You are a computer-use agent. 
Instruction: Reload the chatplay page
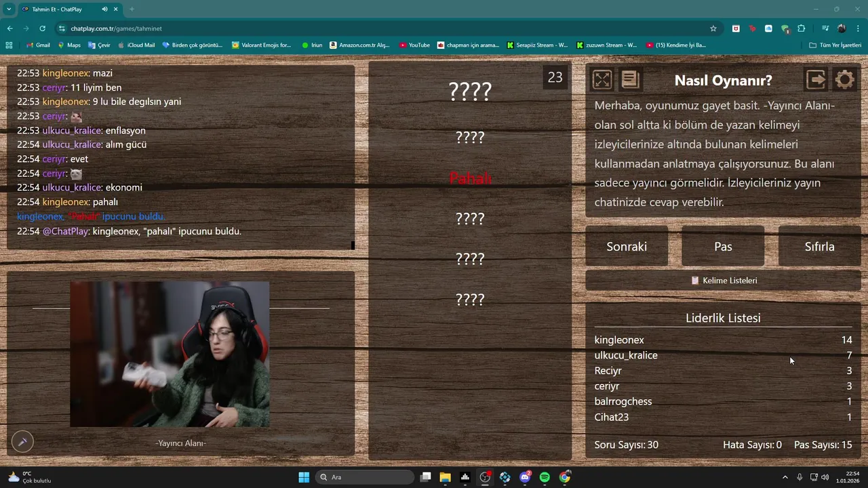pos(42,28)
